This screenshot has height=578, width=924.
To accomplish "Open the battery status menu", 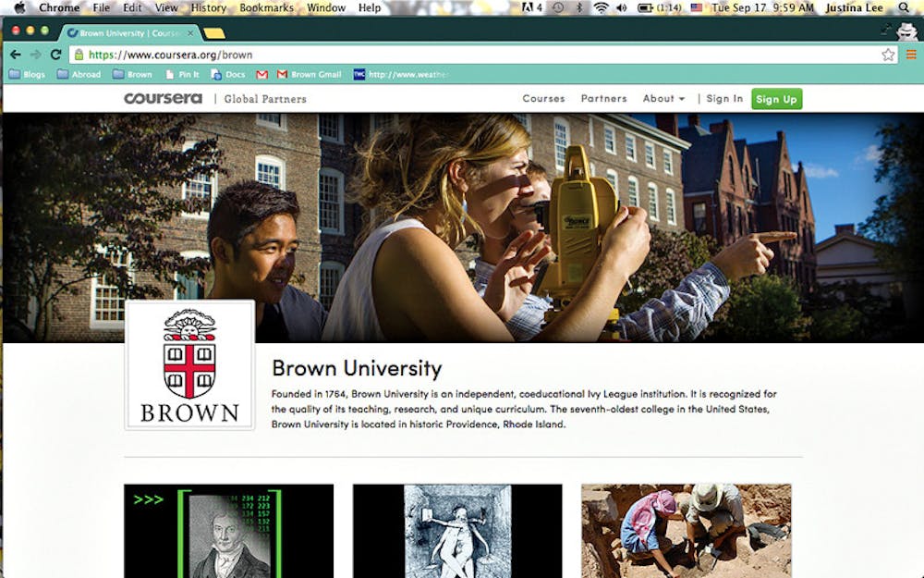I will pyautogui.click(x=660, y=7).
